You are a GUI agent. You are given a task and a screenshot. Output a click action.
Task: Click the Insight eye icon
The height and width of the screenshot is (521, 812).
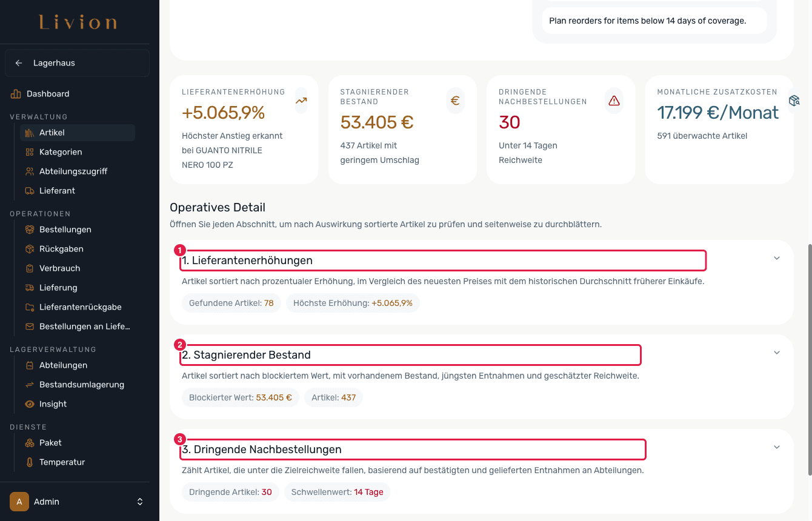pyautogui.click(x=30, y=404)
